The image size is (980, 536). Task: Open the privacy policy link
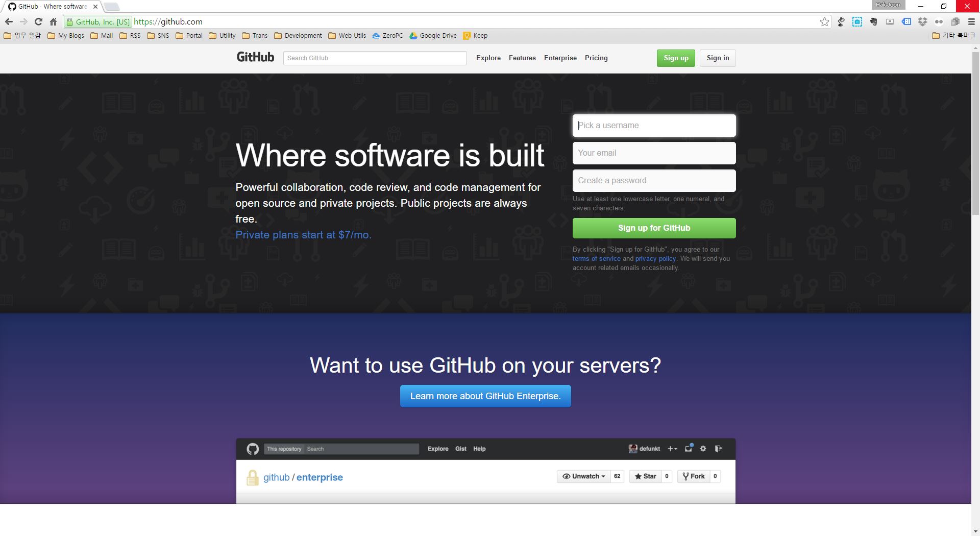[x=655, y=258]
